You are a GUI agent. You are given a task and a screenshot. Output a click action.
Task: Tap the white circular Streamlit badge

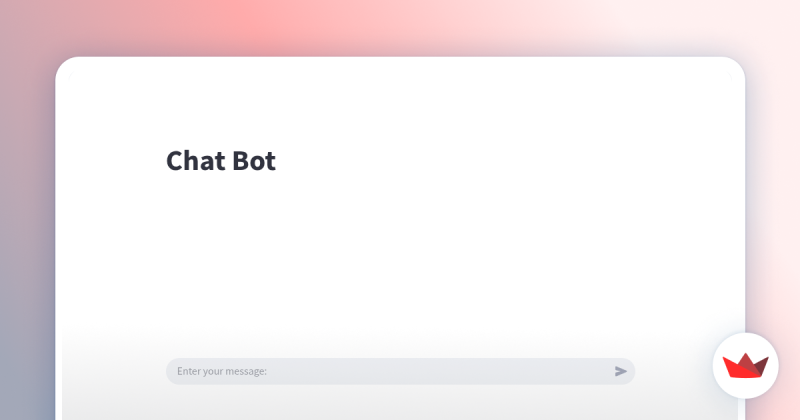coord(745,366)
